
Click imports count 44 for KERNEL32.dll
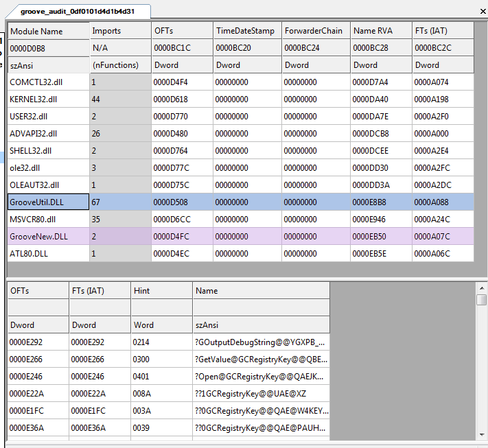coord(120,99)
